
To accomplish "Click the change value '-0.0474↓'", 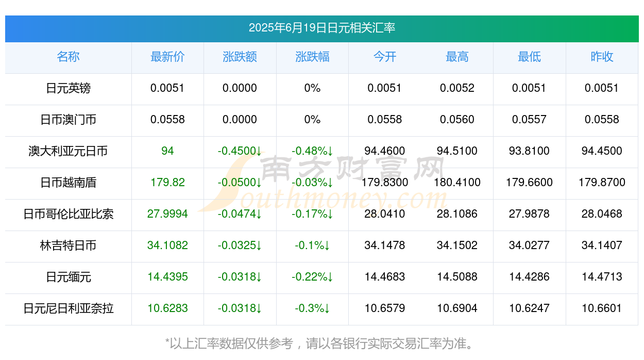I will pos(240,214).
